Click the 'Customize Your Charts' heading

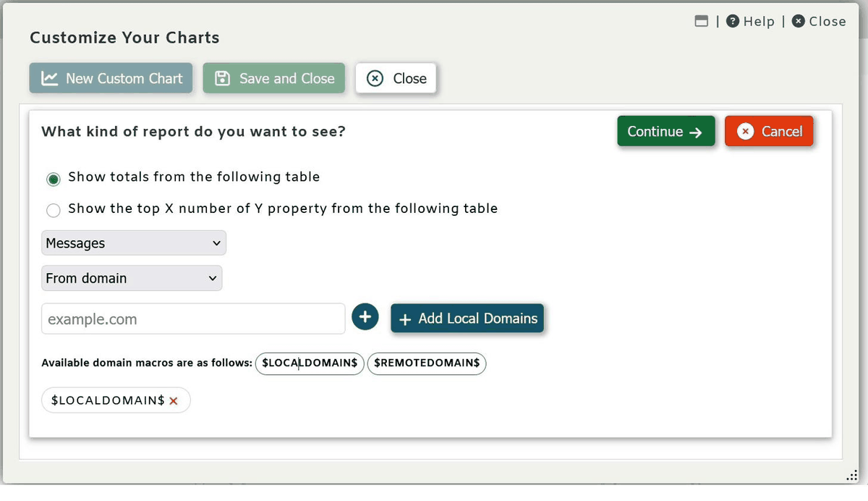coord(124,38)
